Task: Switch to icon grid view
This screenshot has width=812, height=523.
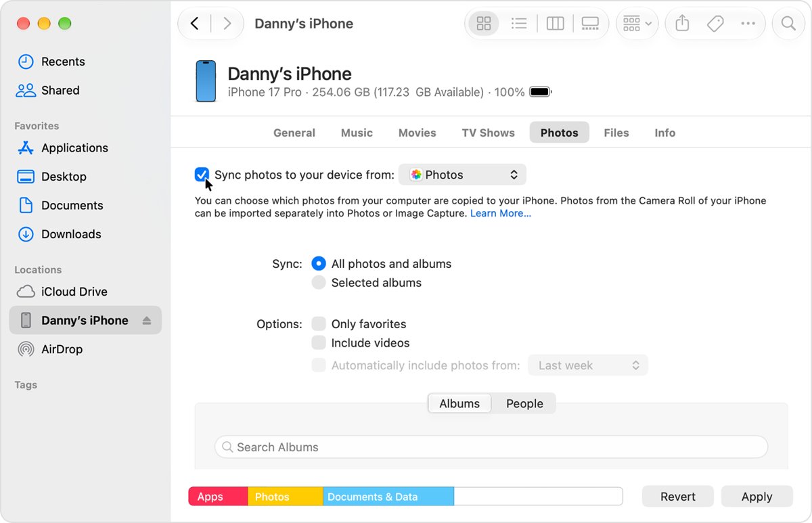Action: pyautogui.click(x=484, y=24)
